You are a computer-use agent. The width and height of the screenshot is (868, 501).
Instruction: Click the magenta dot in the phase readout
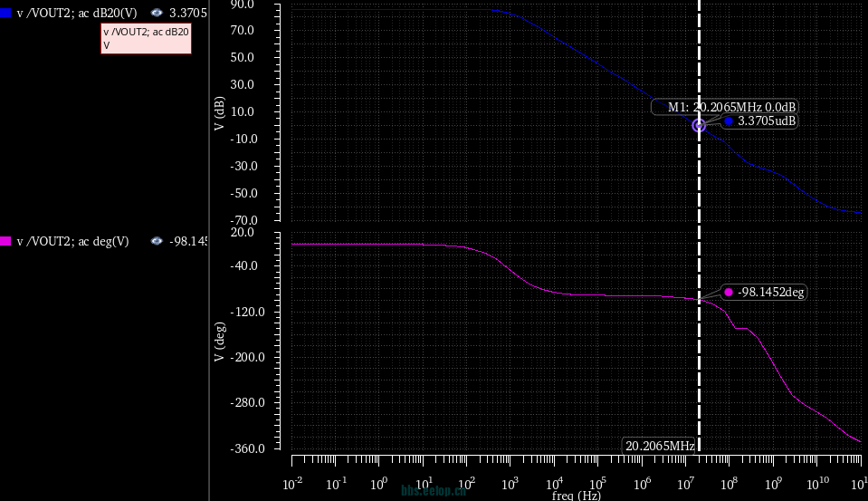coord(729,292)
